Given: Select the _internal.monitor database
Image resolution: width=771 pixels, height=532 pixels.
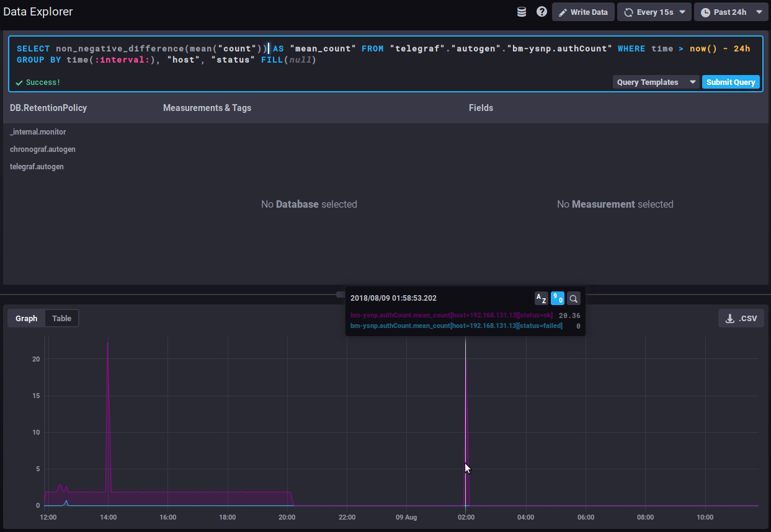Looking at the screenshot, I should [38, 132].
